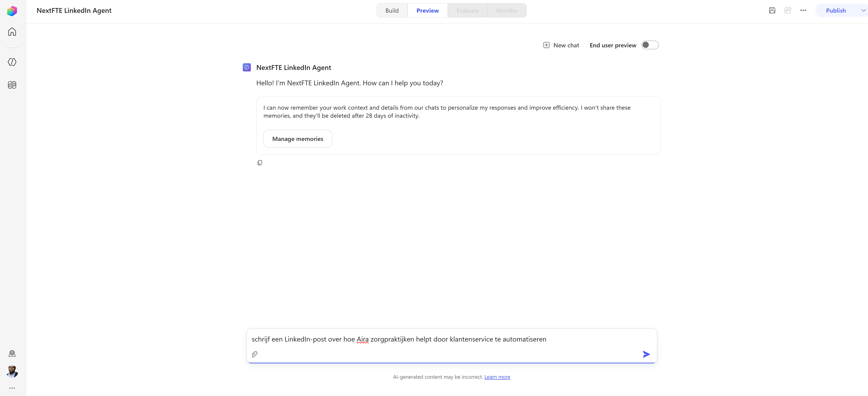Click the agent name heading above the greeting
This screenshot has width=868, height=396.
(x=293, y=67)
